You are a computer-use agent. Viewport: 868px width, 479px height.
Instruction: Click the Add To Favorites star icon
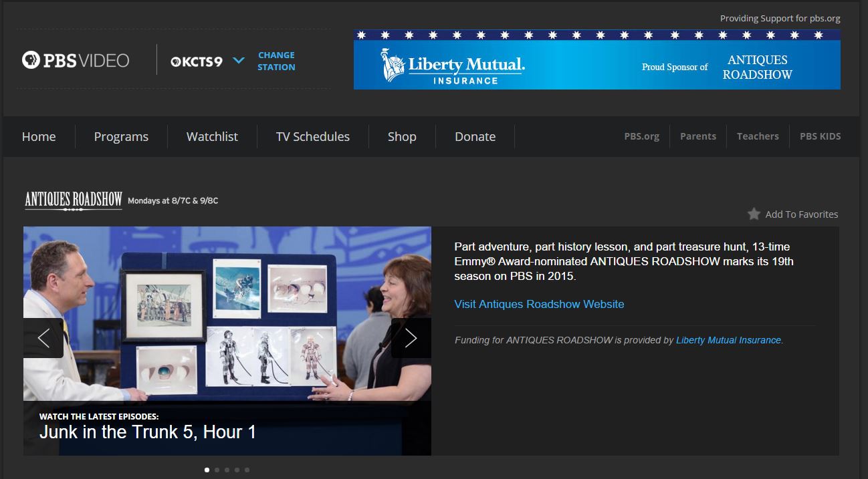pyautogui.click(x=754, y=214)
